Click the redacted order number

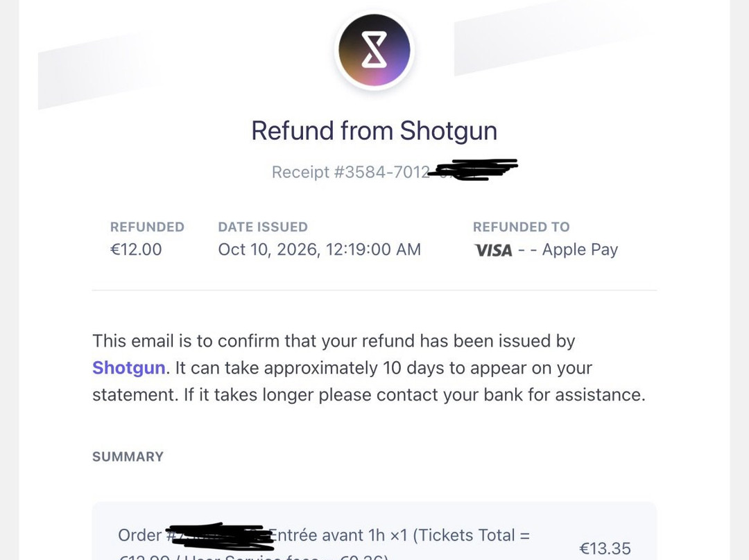(x=220, y=536)
